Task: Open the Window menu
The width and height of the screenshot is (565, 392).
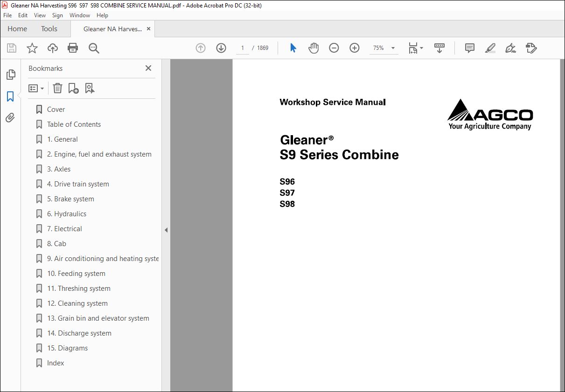Action: pyautogui.click(x=80, y=15)
